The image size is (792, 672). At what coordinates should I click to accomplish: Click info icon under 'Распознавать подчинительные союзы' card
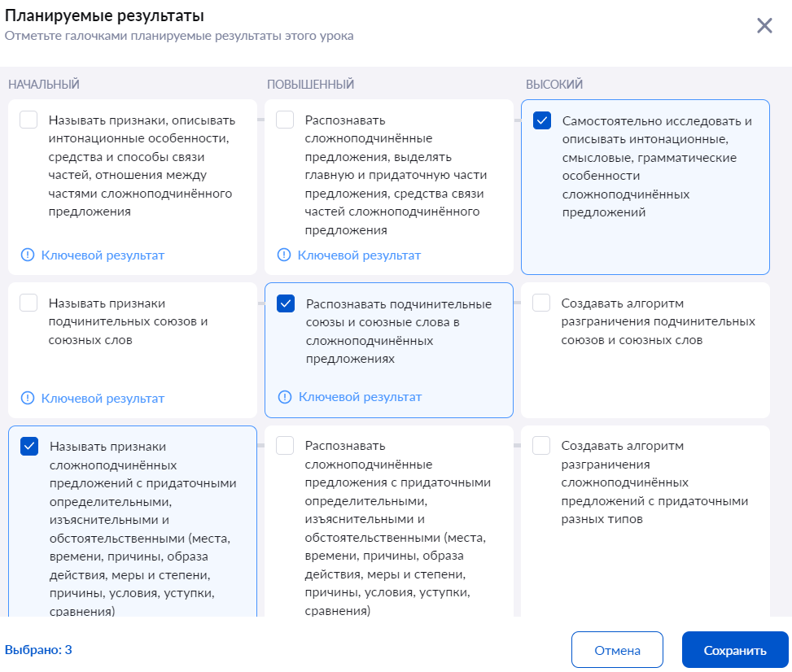coord(285,397)
